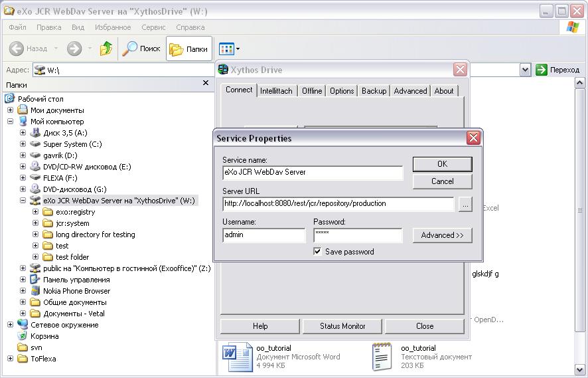Toggle the Folders (Папки) pane button
The width and height of the screenshot is (588, 378).
(x=188, y=48)
